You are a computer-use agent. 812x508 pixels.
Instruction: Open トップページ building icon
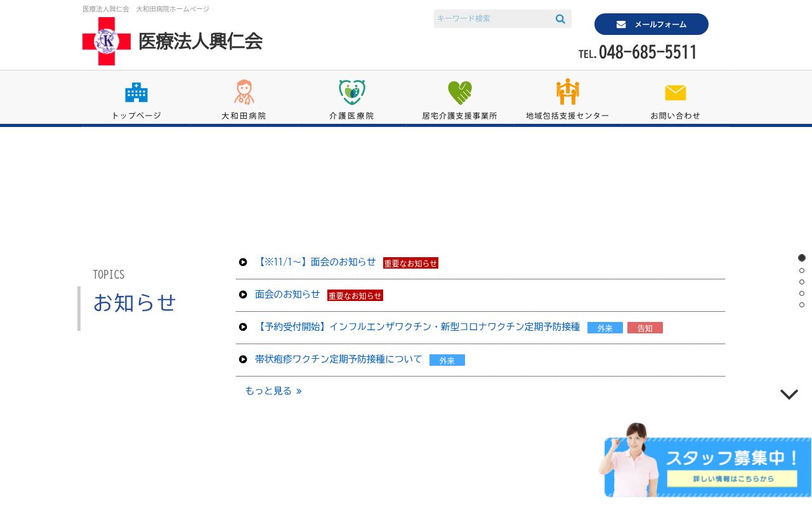136,92
